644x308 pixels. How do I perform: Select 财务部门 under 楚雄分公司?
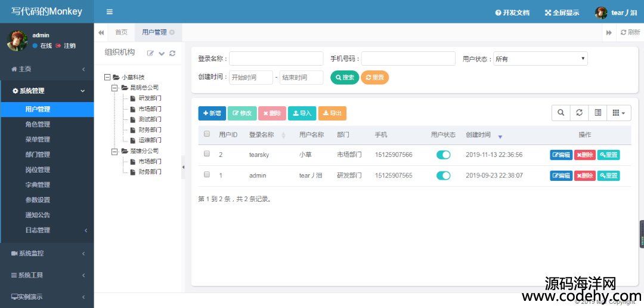click(x=150, y=172)
